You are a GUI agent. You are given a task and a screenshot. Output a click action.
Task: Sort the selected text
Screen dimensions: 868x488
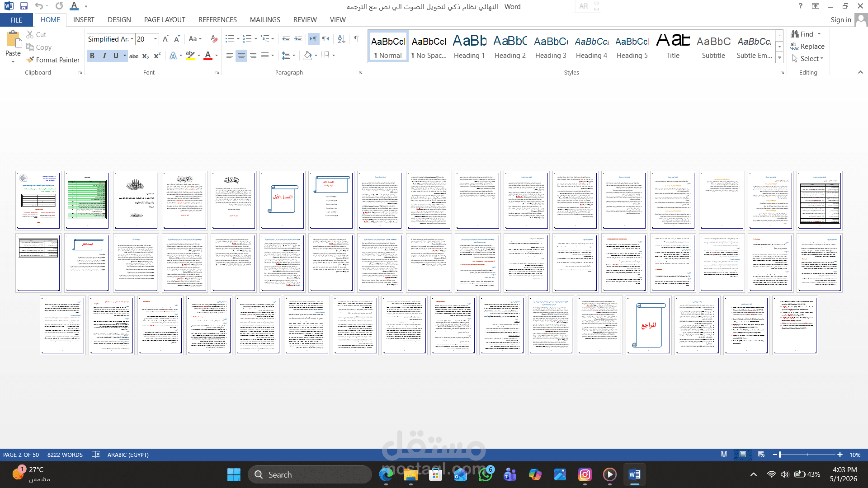coord(341,39)
